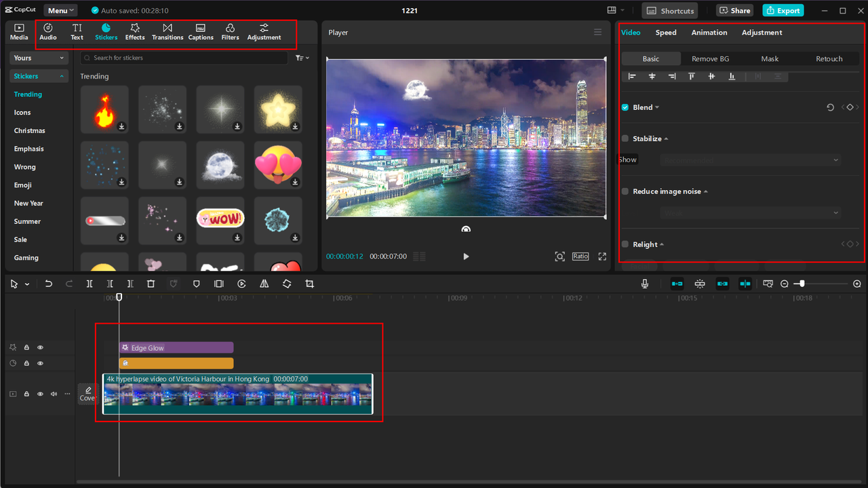Hide the Edge Glow effect track

(40, 348)
